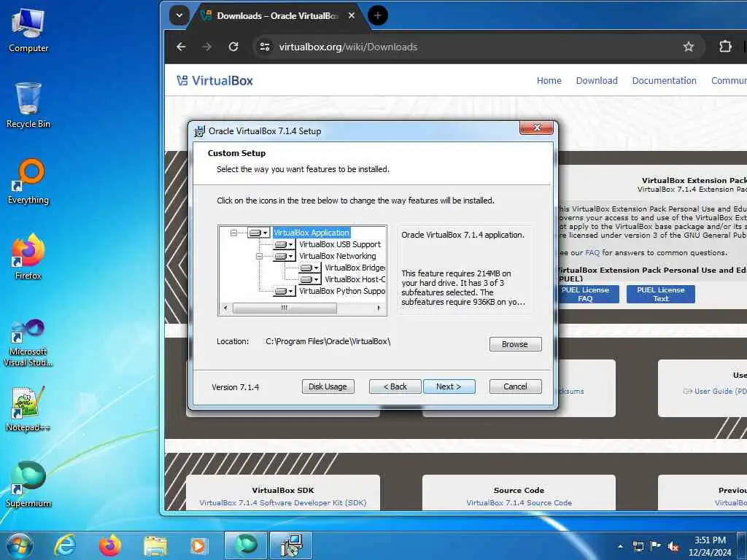Open Windows Explorer folder in taskbar

155,546
